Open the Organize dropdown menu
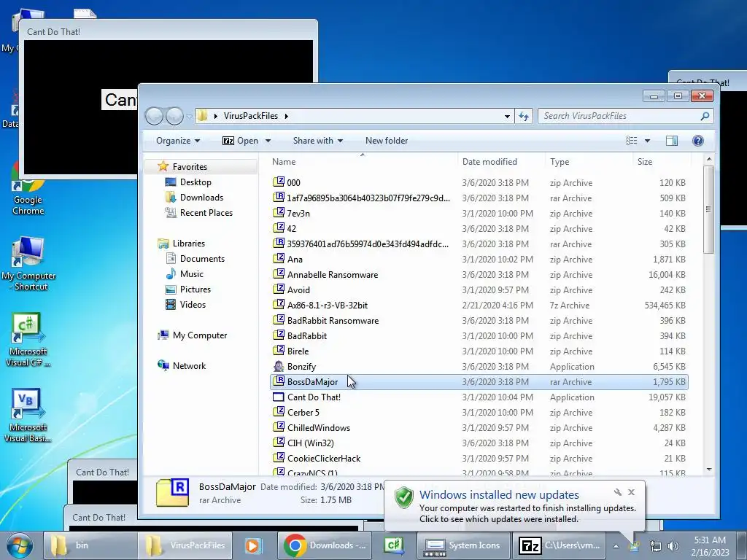The height and width of the screenshot is (560, 747). 178,141
